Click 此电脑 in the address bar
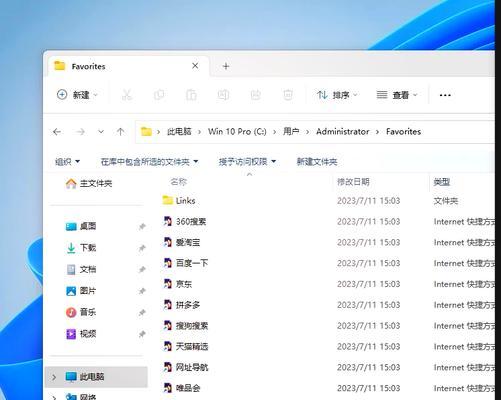The image size is (501, 400). pyautogui.click(x=179, y=132)
